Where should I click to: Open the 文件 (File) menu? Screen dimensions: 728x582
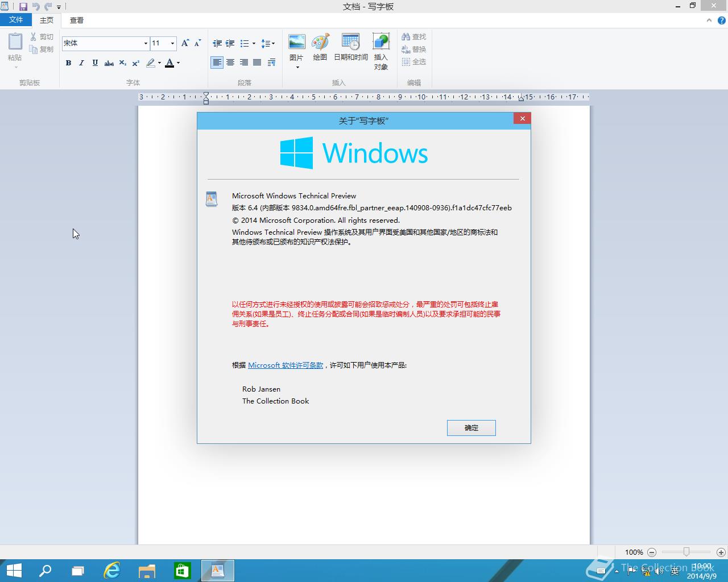tap(16, 20)
